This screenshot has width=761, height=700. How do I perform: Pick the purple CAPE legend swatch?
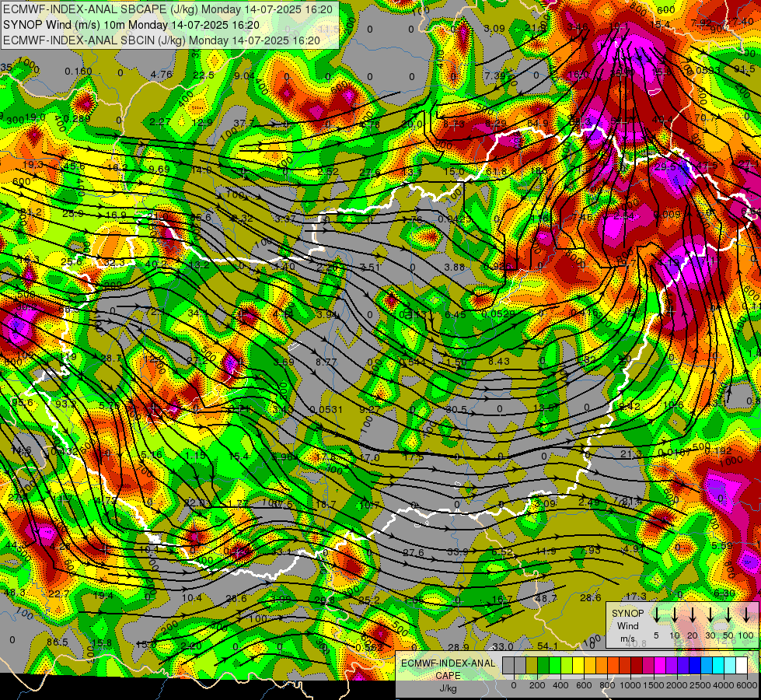(x=672, y=665)
